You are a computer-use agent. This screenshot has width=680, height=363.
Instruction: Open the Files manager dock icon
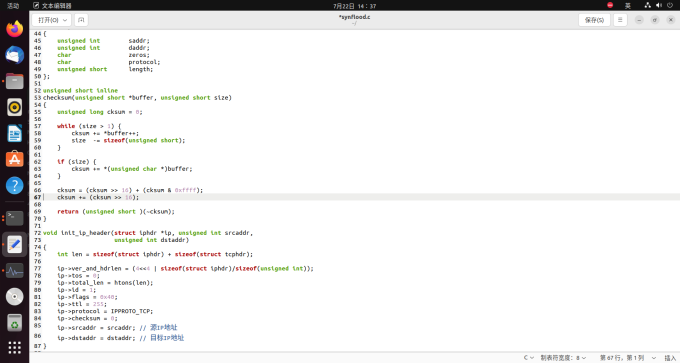[15, 81]
